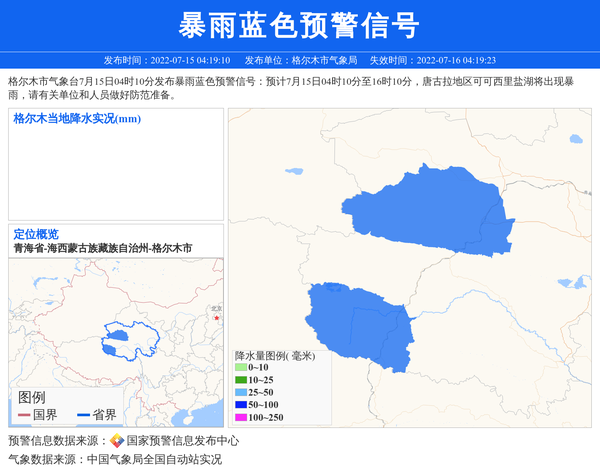Click the southern blue warning region
The height and width of the screenshot is (471, 600).
[x=360, y=320]
